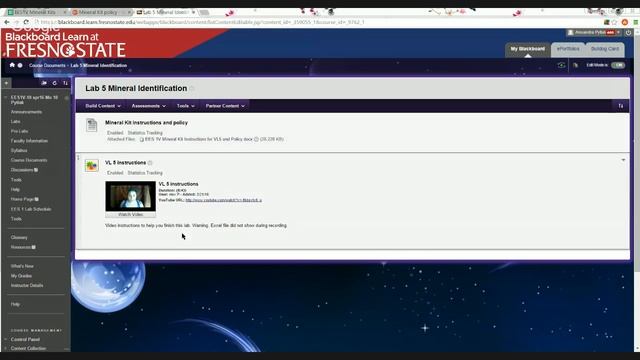Click the orange extension icon in the browser toolbar
The height and width of the screenshot is (360, 640).
(x=624, y=22)
